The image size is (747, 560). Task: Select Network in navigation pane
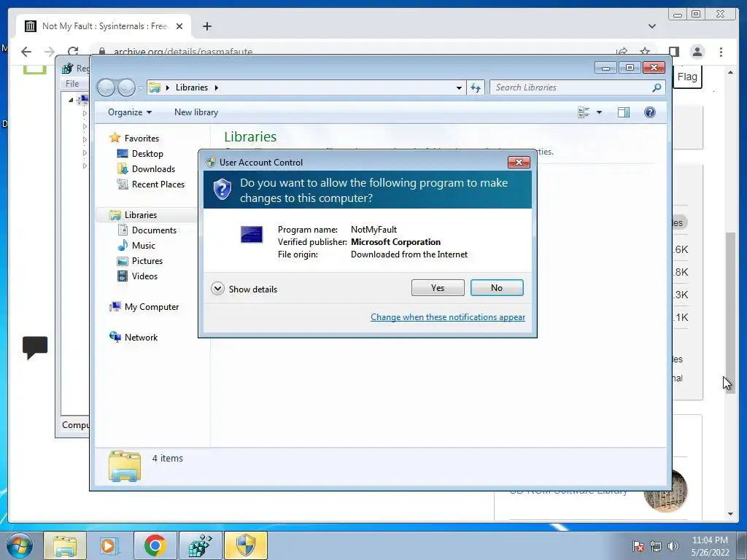(x=141, y=337)
